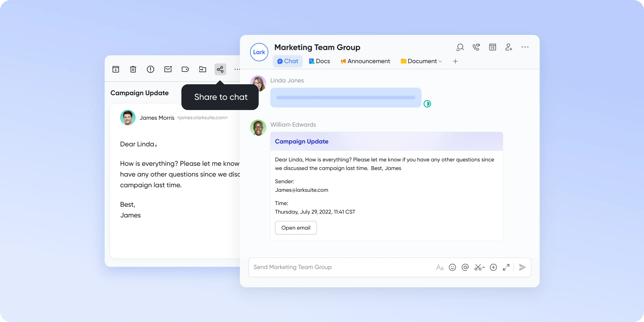Start a video call in group

(476, 47)
